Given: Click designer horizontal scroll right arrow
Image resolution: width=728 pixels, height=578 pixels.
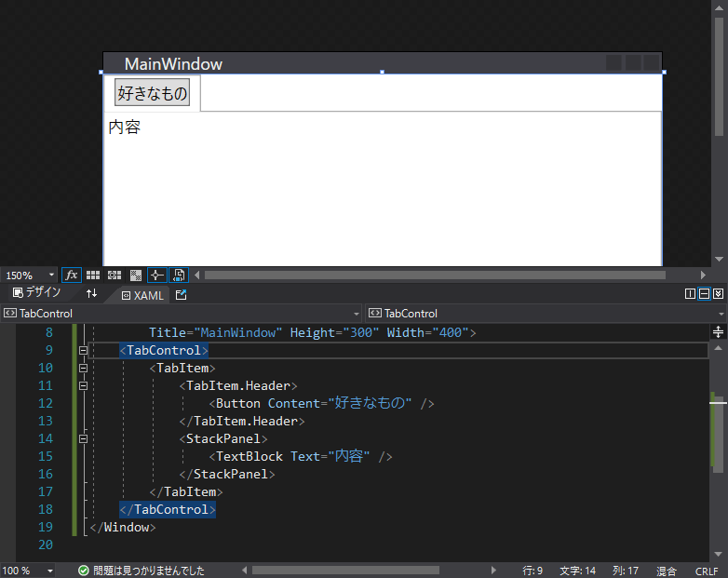Looking at the screenshot, I should click(x=703, y=276).
